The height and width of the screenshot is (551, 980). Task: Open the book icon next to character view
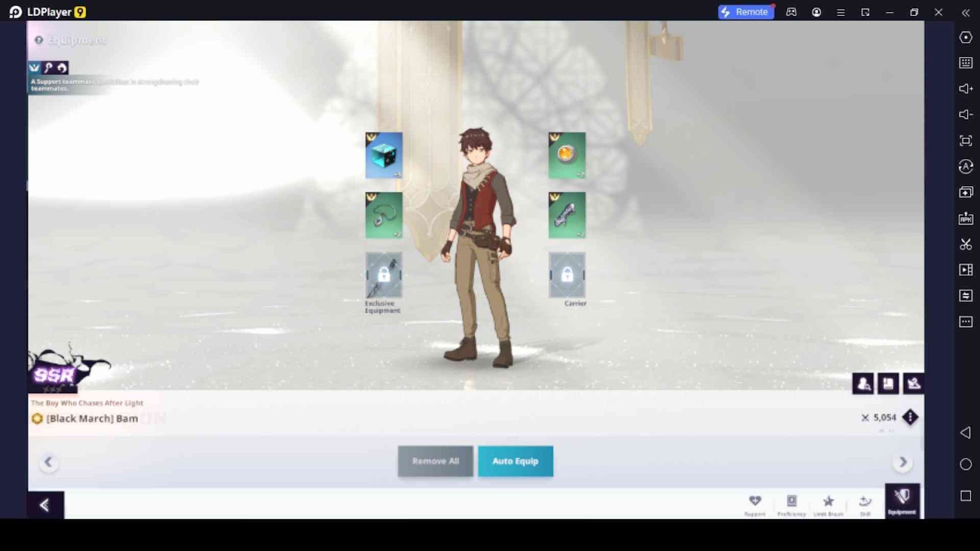click(888, 384)
